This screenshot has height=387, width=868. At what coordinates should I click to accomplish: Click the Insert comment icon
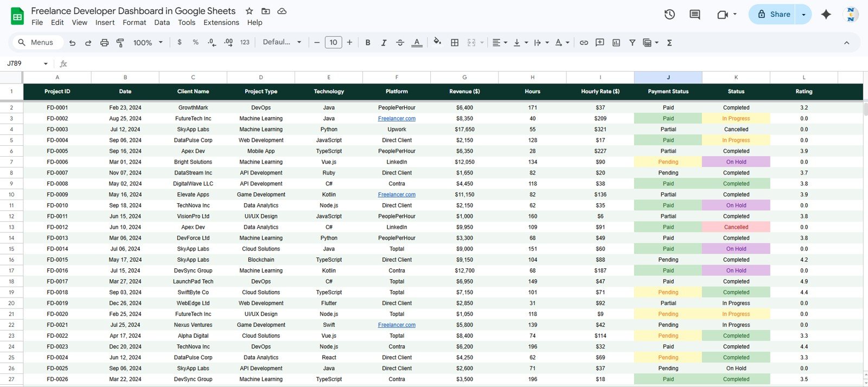(x=600, y=43)
